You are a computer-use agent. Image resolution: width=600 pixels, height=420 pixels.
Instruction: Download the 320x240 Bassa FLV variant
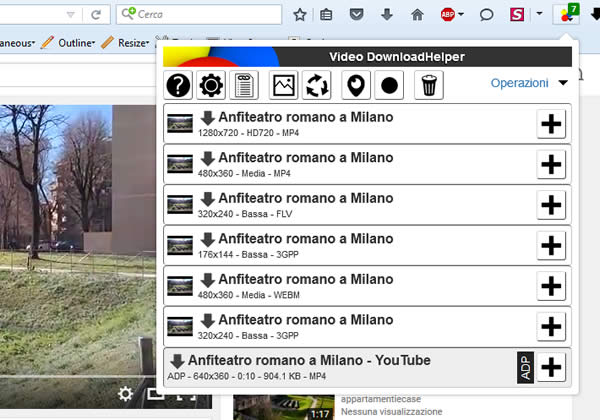[x=208, y=199]
